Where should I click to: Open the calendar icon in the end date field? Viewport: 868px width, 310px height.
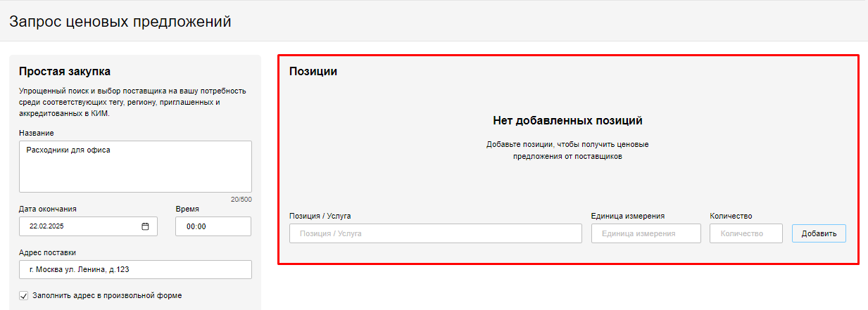click(x=145, y=226)
